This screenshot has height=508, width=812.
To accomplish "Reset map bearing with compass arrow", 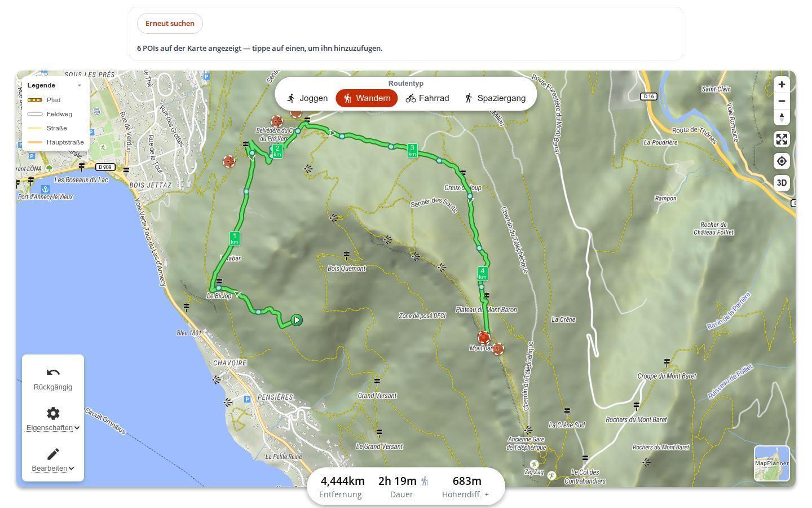I will point(782,117).
